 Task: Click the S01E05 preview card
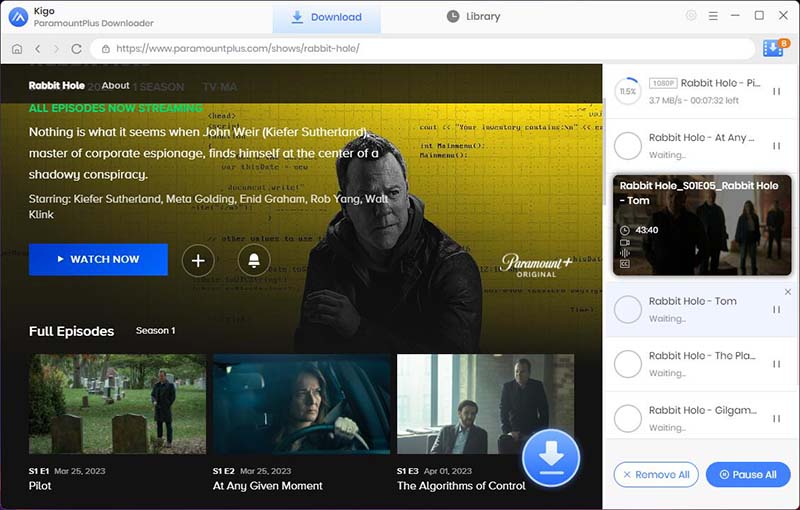coord(702,225)
